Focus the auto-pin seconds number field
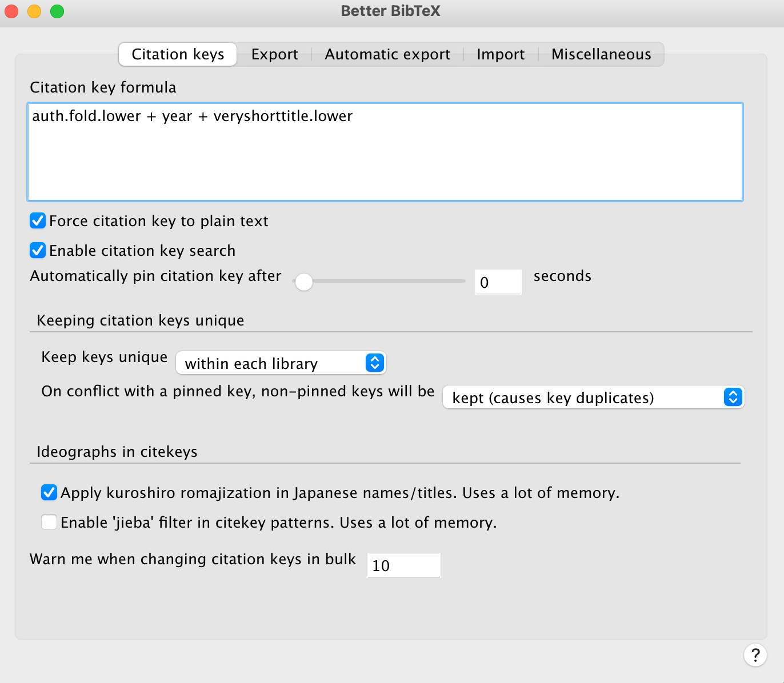Viewport: 784px width, 683px height. (498, 282)
